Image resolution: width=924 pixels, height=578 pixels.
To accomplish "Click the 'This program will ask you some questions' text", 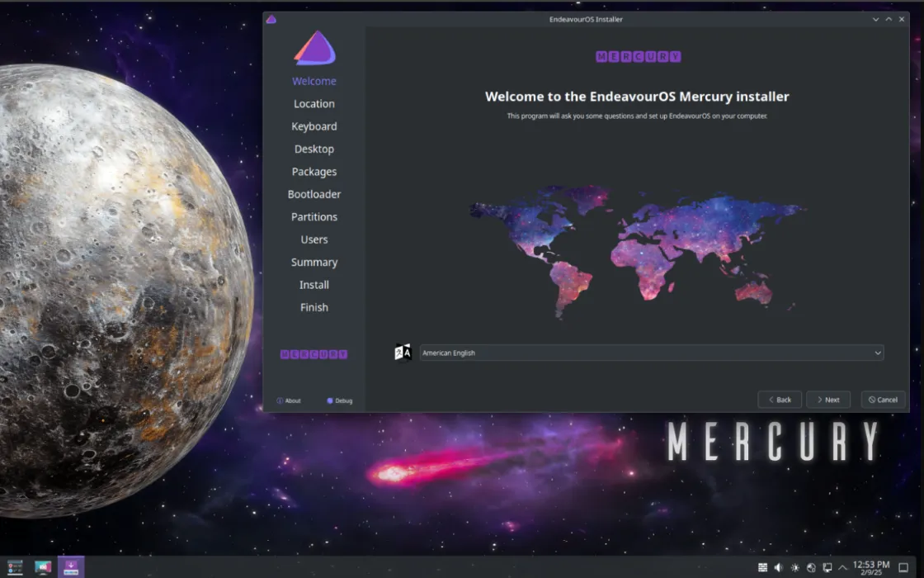I will coord(637,116).
